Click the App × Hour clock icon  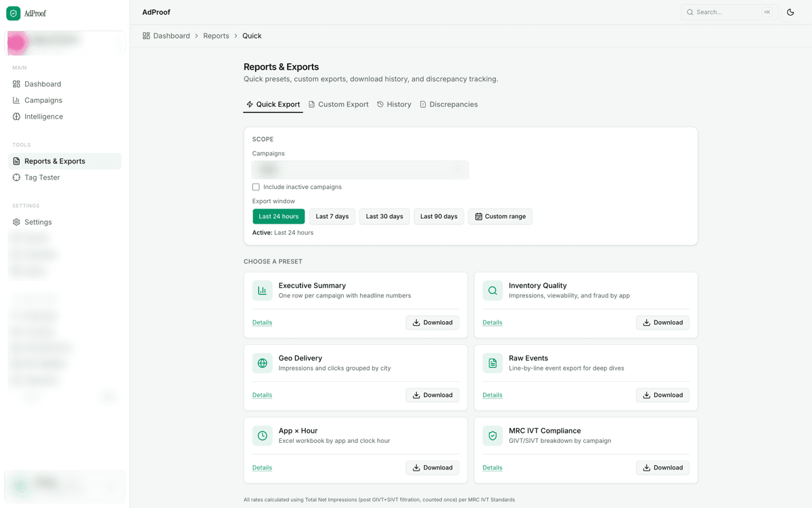click(x=263, y=436)
